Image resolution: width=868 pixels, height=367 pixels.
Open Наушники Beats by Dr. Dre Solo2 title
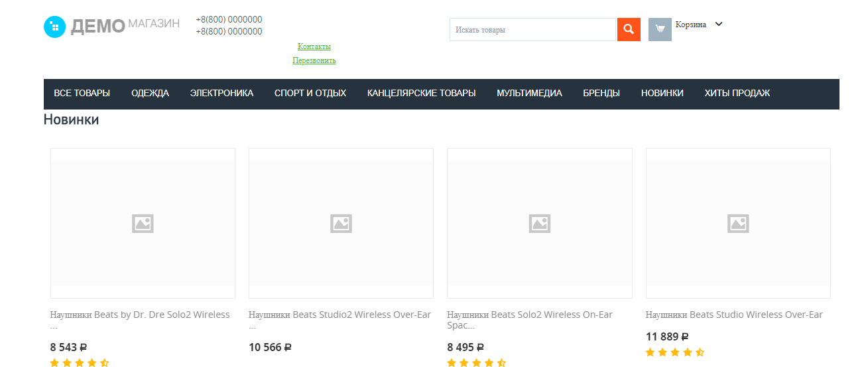tap(140, 319)
